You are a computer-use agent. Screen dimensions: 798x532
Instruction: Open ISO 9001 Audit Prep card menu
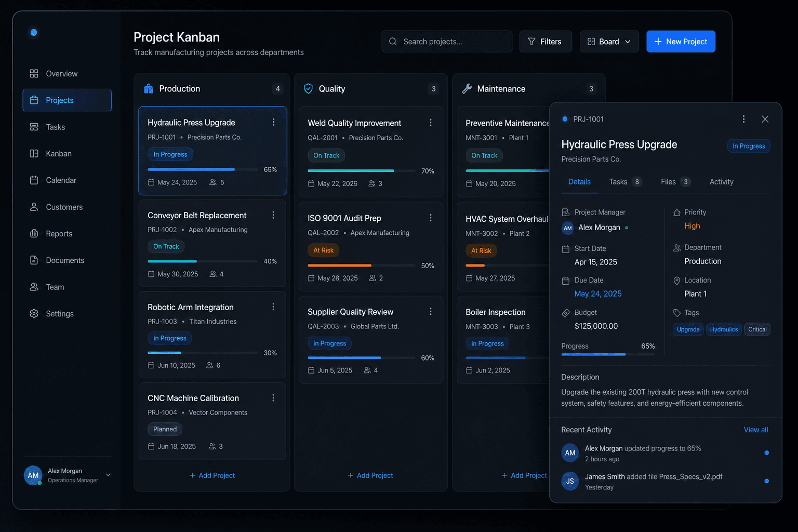point(431,218)
